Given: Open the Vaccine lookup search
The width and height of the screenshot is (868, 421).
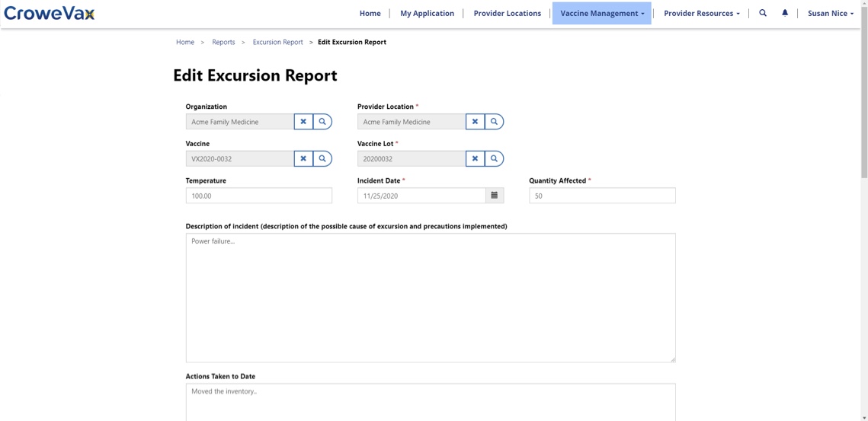Looking at the screenshot, I should pyautogui.click(x=322, y=158).
